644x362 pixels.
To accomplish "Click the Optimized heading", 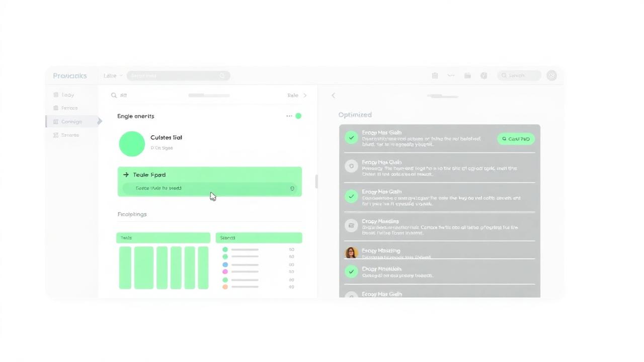I will [355, 115].
